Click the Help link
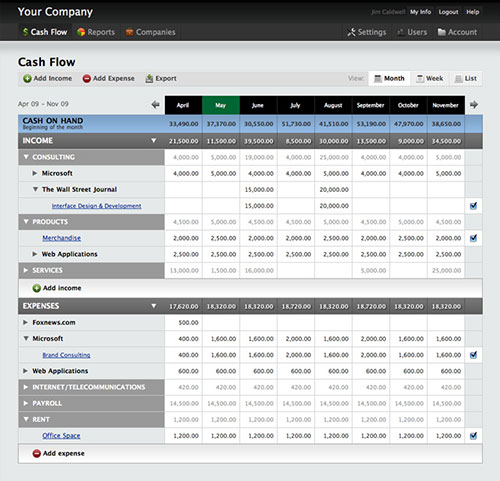500x481 pixels. pos(473,12)
